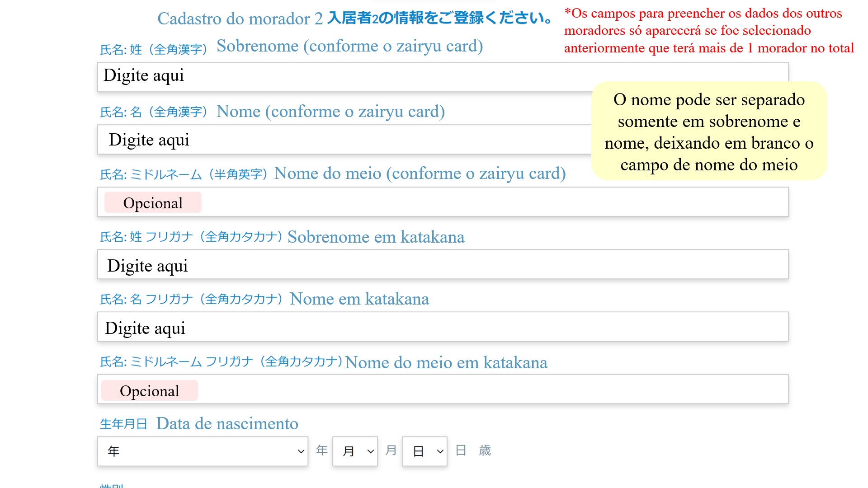Click the chevron arrow of day dropdown
Screen dimensions: 868x488
click(440, 451)
